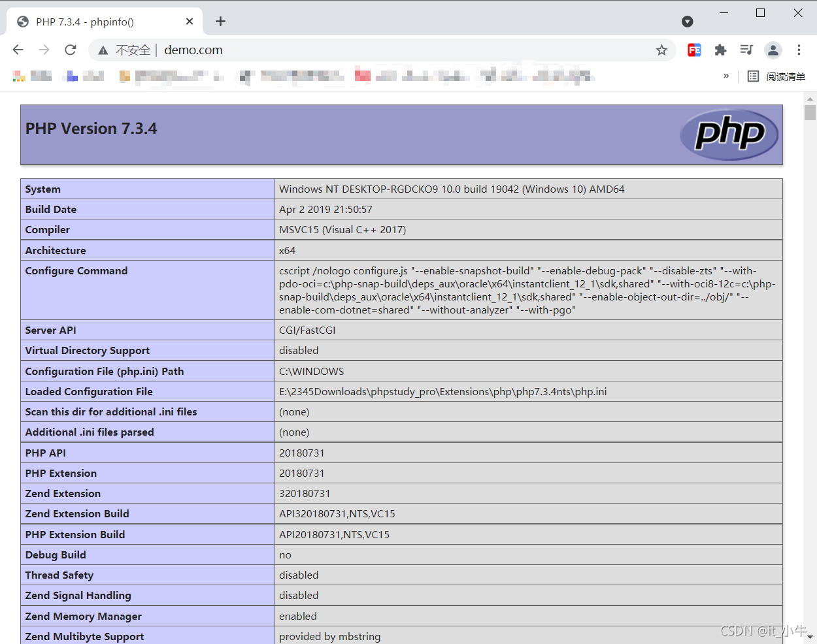Image resolution: width=817 pixels, height=644 pixels.
Task: Bookmark this page with the star icon
Action: click(661, 50)
